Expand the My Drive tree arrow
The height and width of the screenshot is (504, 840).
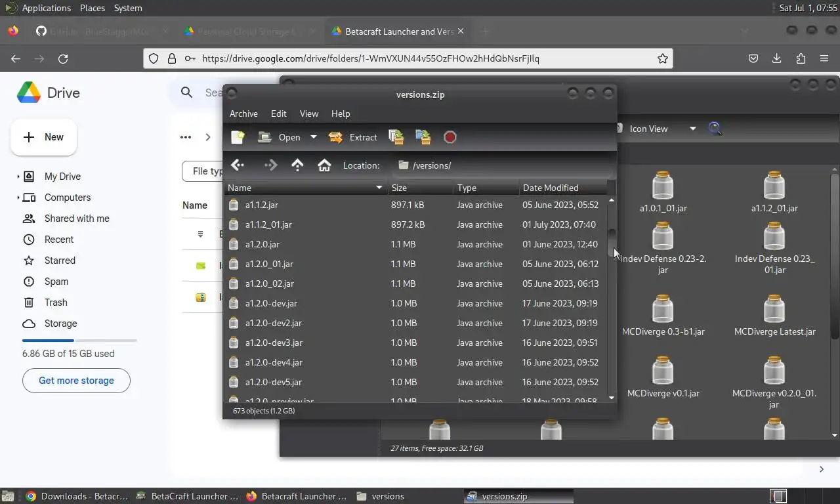(18, 177)
